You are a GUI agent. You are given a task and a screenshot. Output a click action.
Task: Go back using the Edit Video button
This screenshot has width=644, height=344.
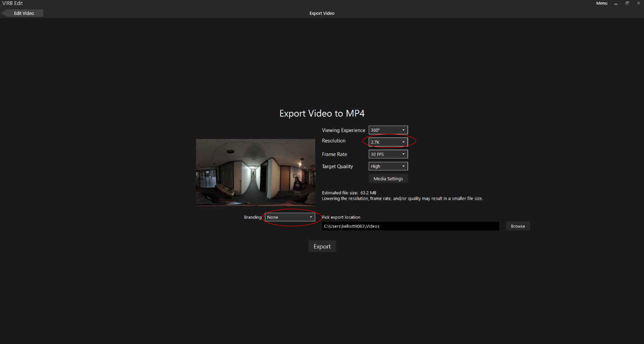point(23,13)
